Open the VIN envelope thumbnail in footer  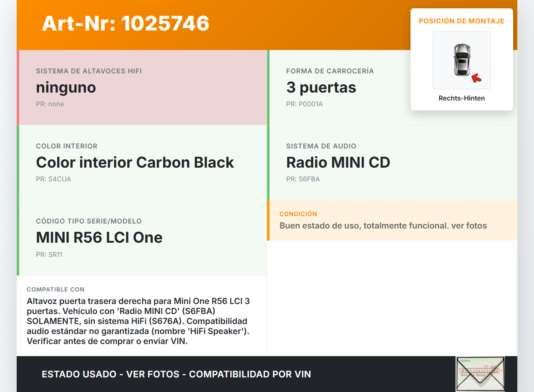(x=480, y=374)
